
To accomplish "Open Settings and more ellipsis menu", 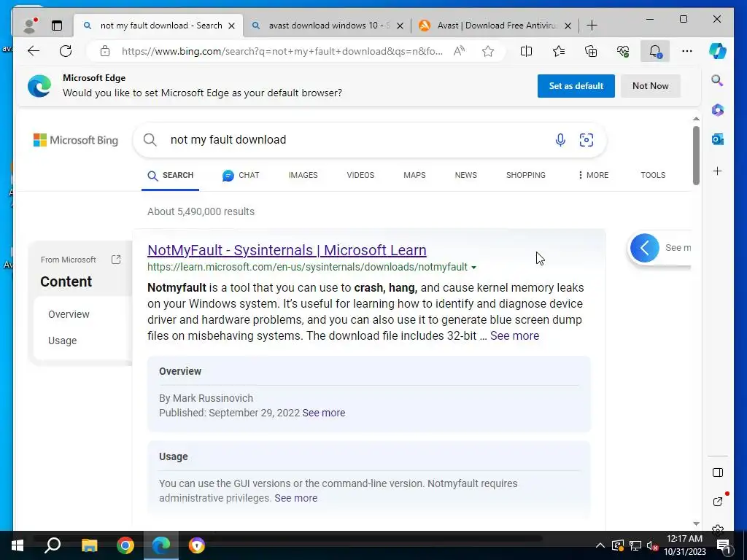I will 687,51.
